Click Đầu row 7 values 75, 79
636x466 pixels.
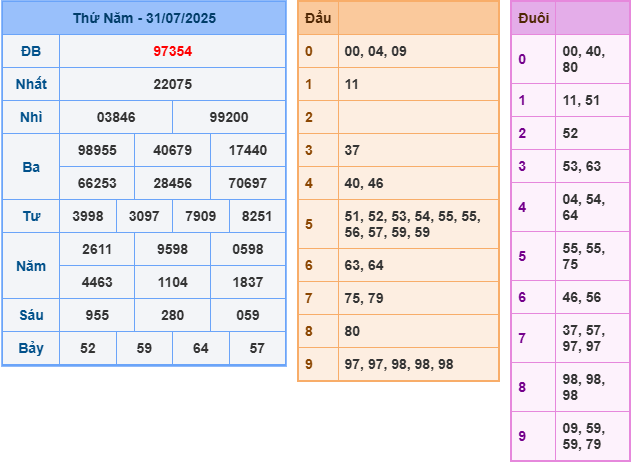(364, 298)
